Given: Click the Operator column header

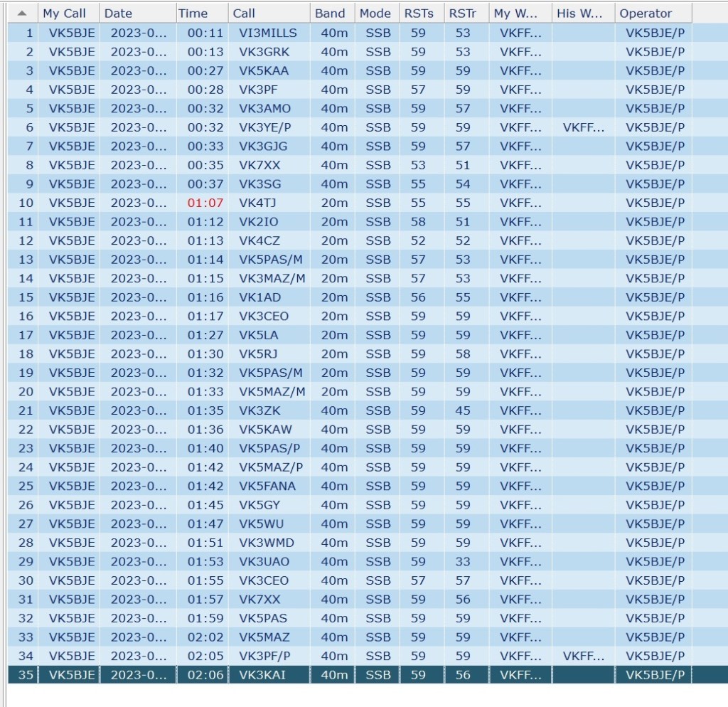Looking at the screenshot, I should coord(646,13).
